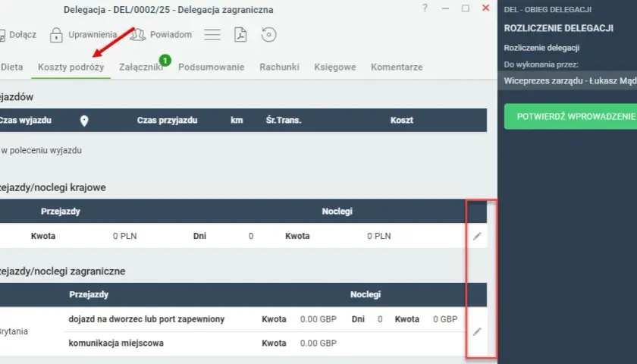Click the Powiadom toolbar label

(171, 35)
